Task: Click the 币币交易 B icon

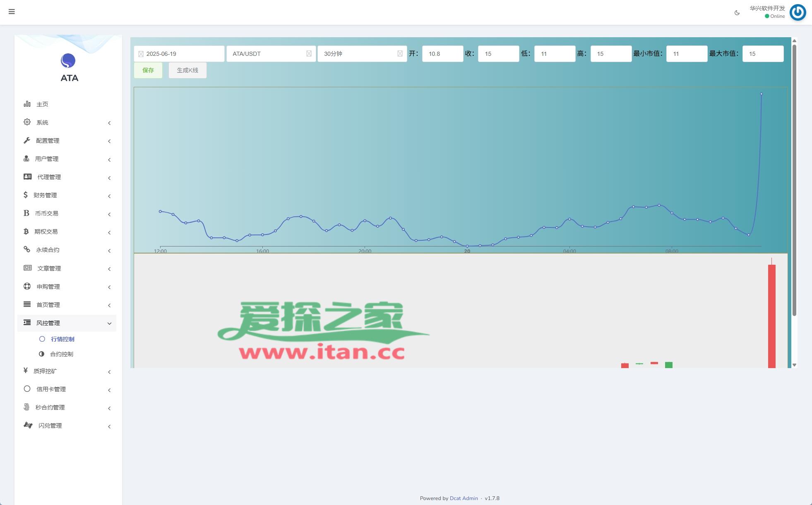Action: (x=26, y=213)
